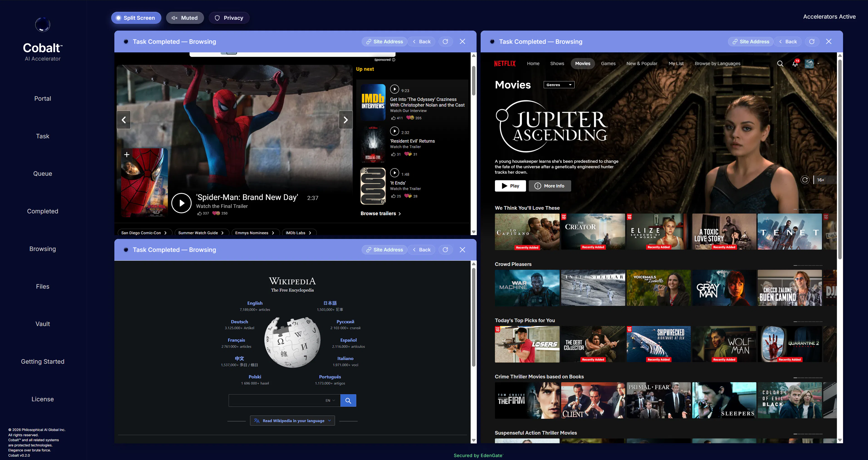Click like icon under Spider-Man trailer
The width and height of the screenshot is (868, 460).
(199, 213)
